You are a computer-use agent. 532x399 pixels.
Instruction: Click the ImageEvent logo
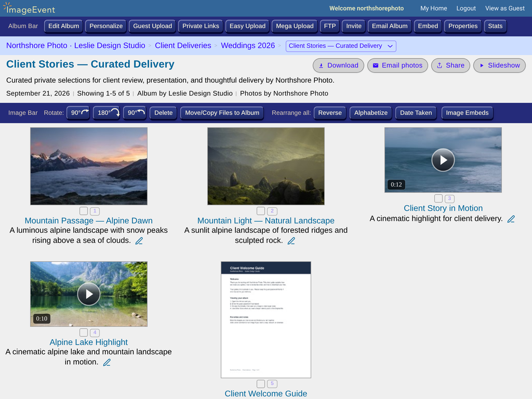pos(29,8)
